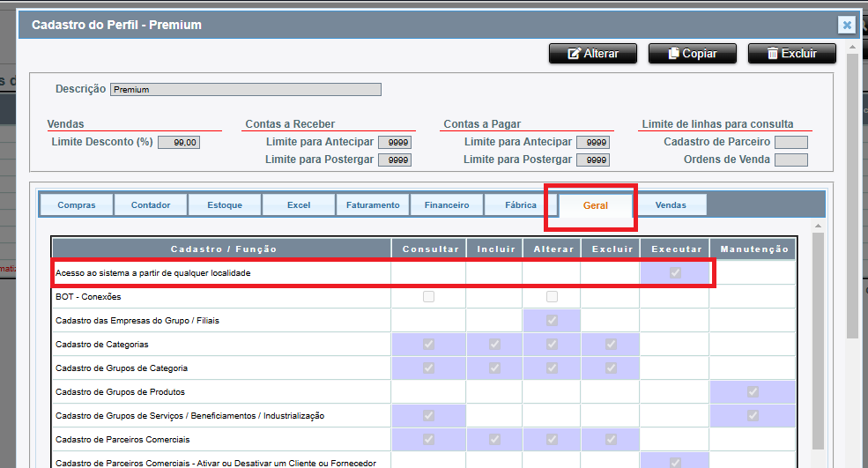This screenshot has height=468, width=868.
Task: Toggle Consultar checkbox for BOT - Conexões
Action: click(x=428, y=297)
